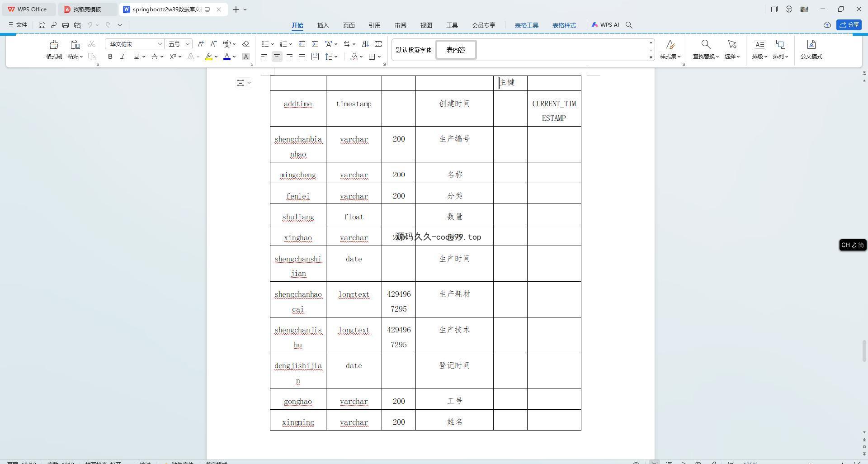Screen dimensions: 868x464
Task: Open the 文件 menu
Action: click(x=18, y=25)
